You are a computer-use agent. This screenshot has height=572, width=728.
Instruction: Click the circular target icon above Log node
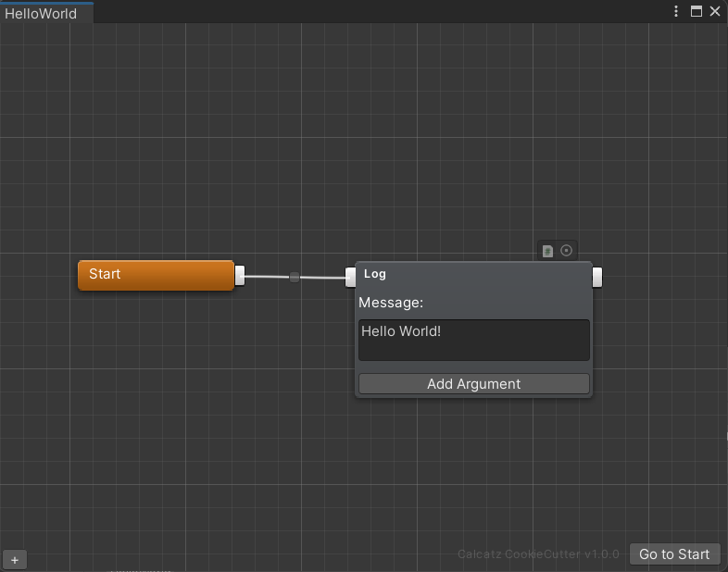click(x=567, y=251)
